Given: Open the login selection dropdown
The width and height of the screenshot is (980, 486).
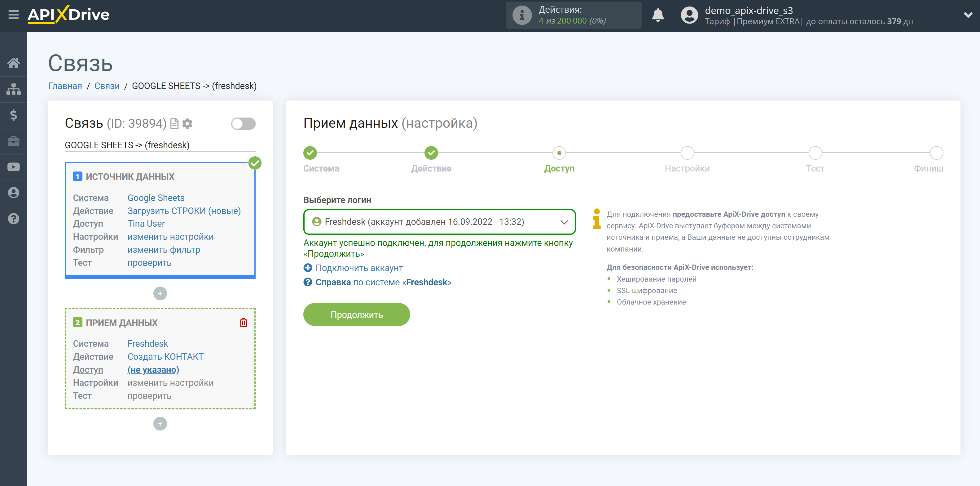Looking at the screenshot, I should coord(439,222).
